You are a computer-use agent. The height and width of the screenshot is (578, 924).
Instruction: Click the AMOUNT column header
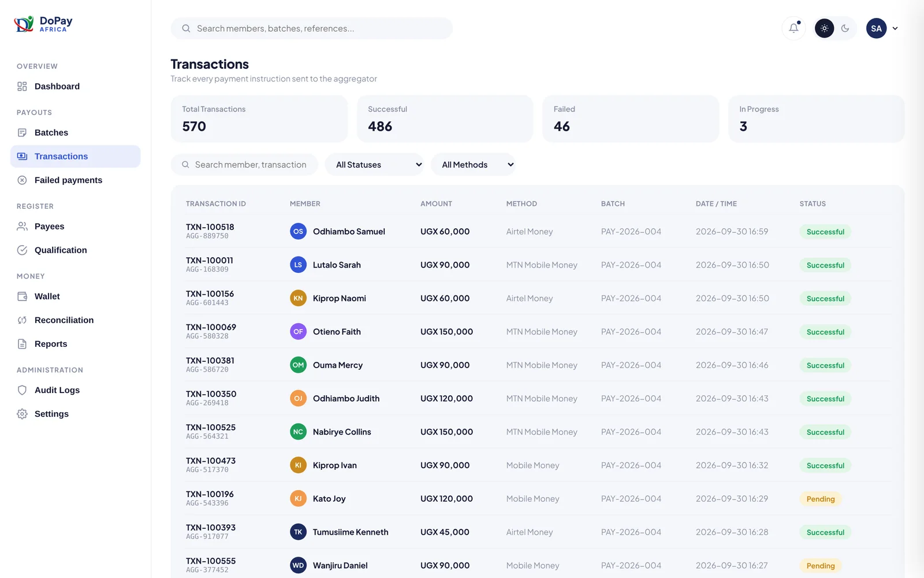(436, 203)
